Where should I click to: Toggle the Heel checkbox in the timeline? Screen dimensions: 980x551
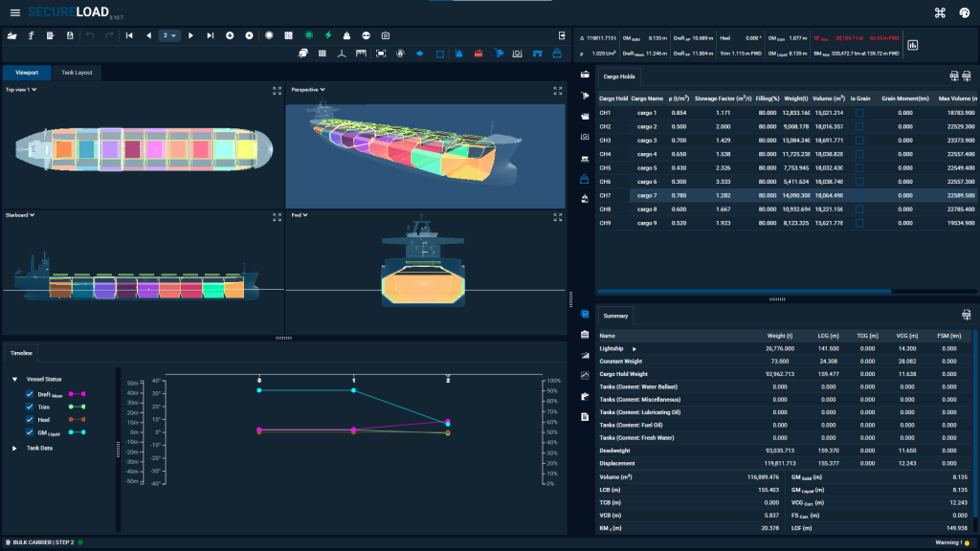(31, 419)
